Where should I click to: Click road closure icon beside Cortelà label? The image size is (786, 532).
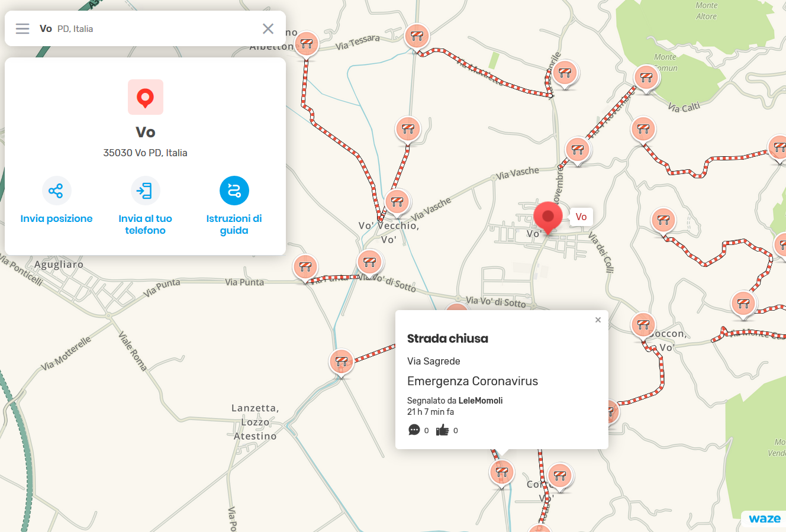559,476
